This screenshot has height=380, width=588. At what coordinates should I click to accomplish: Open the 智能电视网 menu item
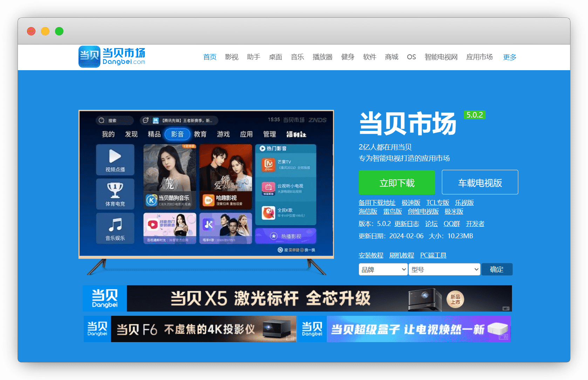point(441,57)
